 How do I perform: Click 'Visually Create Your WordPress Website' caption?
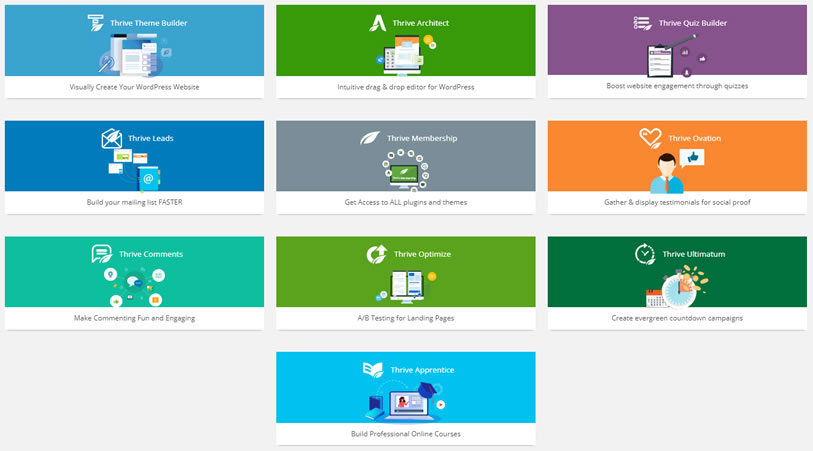[x=134, y=87]
